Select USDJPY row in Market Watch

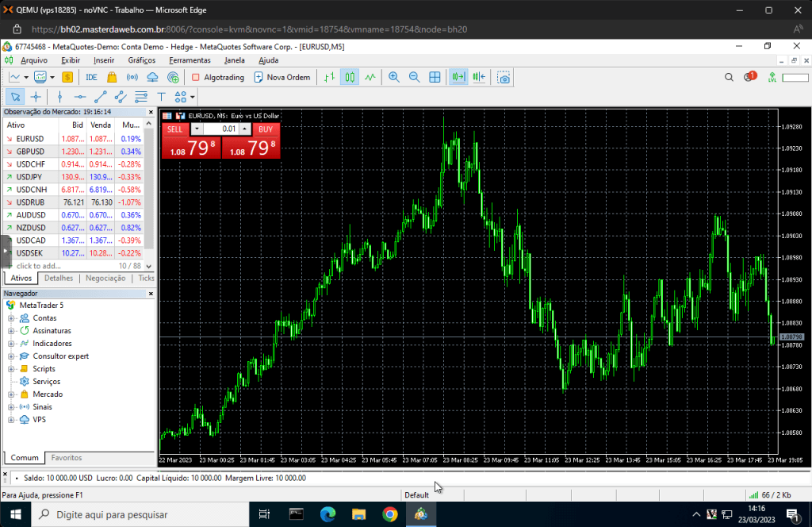[74, 177]
